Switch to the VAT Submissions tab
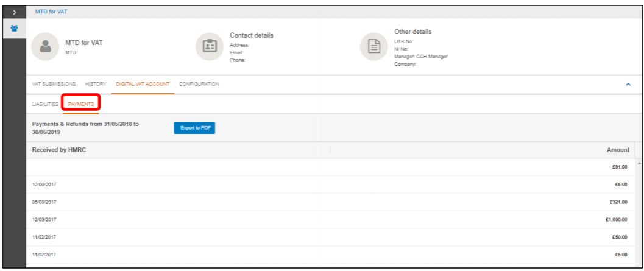 [54, 84]
